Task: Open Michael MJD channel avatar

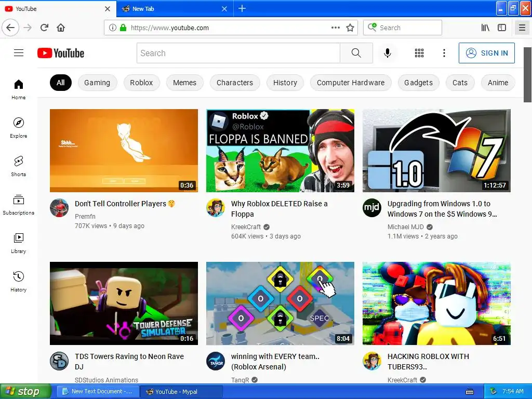Action: (372, 208)
